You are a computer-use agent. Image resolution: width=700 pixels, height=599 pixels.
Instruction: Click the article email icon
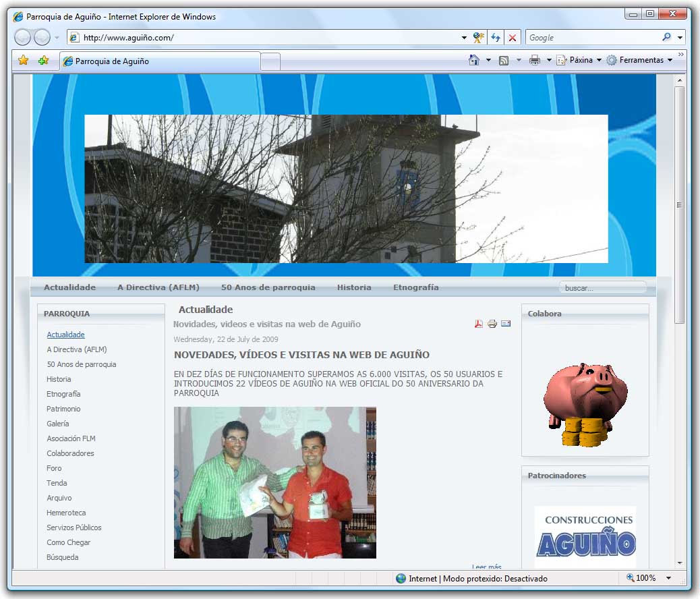pos(505,323)
